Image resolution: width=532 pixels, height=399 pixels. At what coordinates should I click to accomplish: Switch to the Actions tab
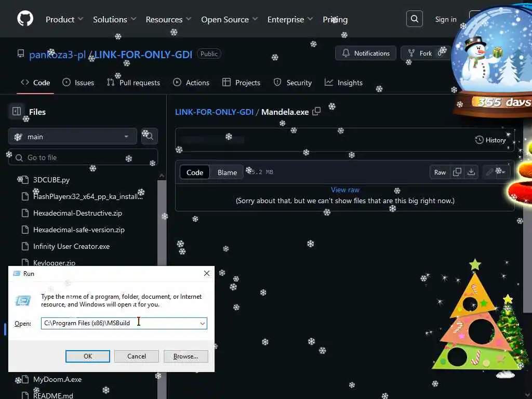(x=191, y=83)
